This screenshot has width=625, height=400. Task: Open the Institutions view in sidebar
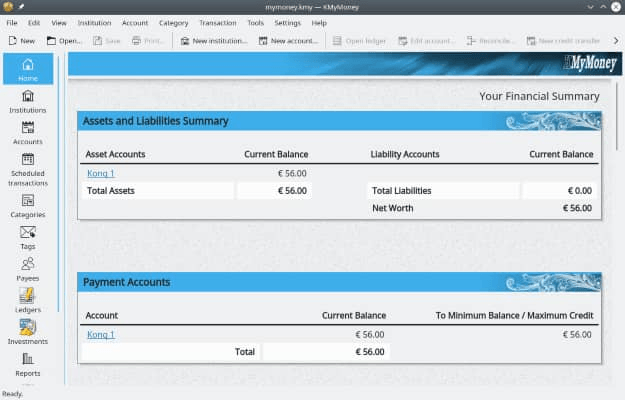click(28, 102)
